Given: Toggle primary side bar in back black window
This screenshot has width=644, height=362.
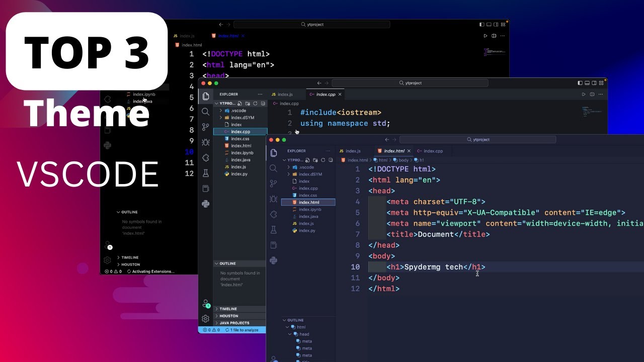Looking at the screenshot, I should [x=481, y=24].
